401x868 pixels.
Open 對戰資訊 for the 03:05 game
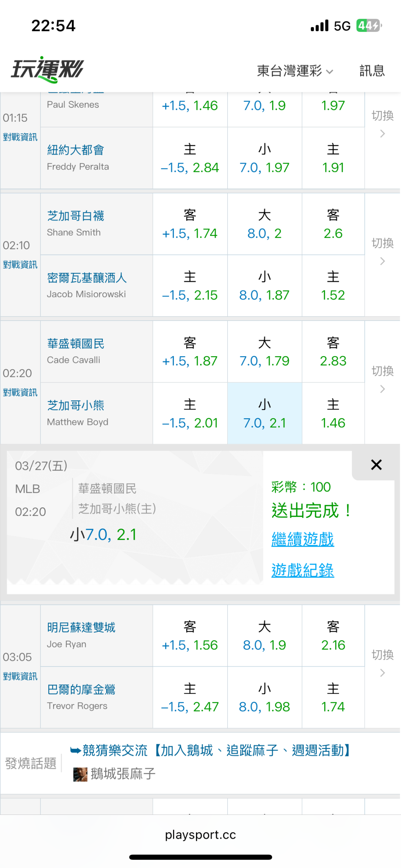click(20, 676)
